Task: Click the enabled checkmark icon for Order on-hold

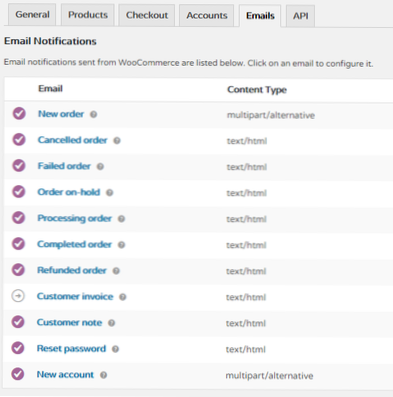Action: (x=19, y=191)
